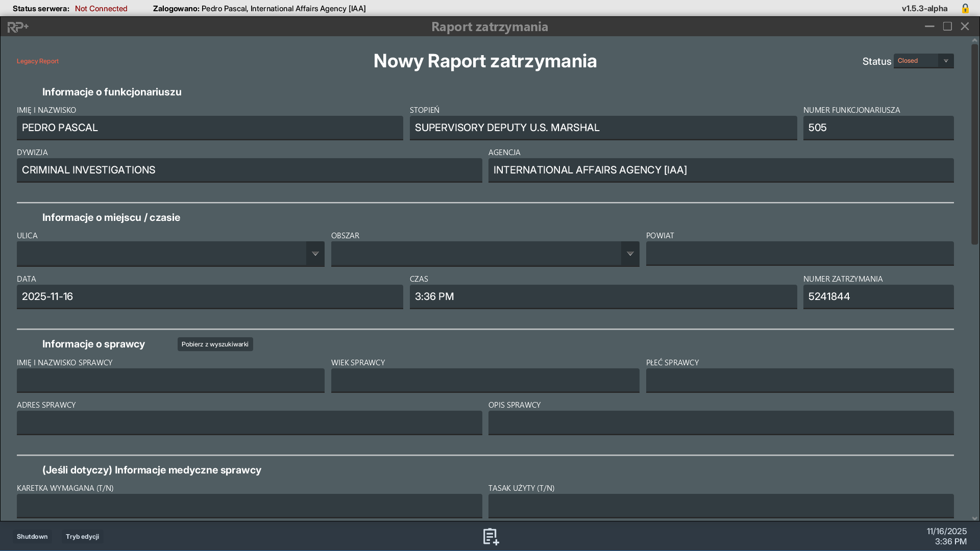Minimize the Raport zatrzymania window
This screenshot has height=551, width=980.
tap(929, 27)
